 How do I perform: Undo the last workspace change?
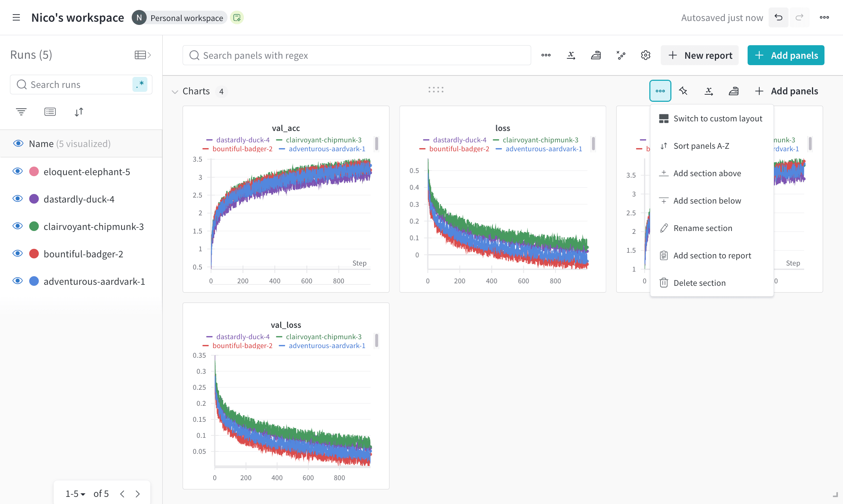(x=778, y=17)
